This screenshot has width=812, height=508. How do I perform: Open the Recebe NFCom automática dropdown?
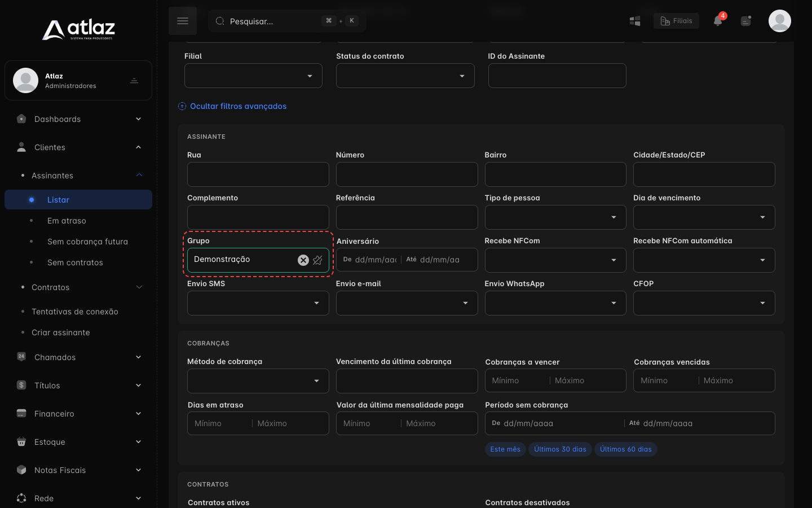(x=704, y=260)
